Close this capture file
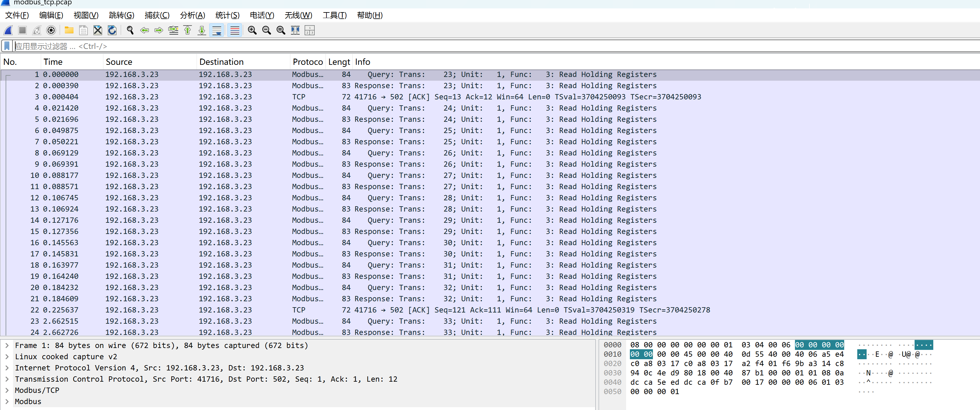980x410 pixels. (98, 31)
